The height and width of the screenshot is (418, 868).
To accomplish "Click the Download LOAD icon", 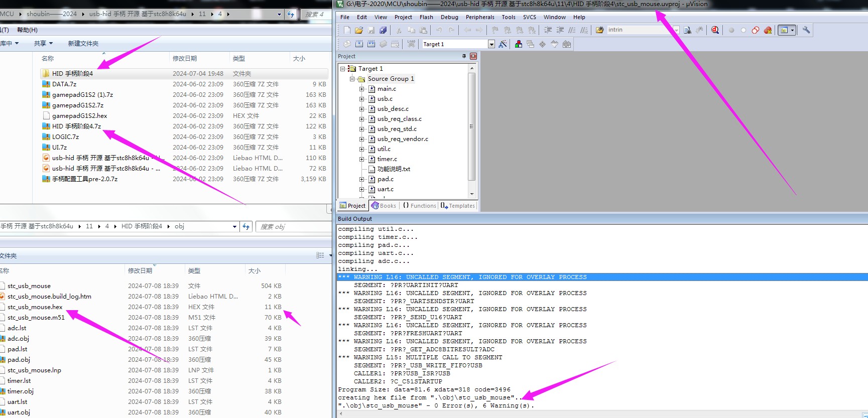I will pos(411,44).
